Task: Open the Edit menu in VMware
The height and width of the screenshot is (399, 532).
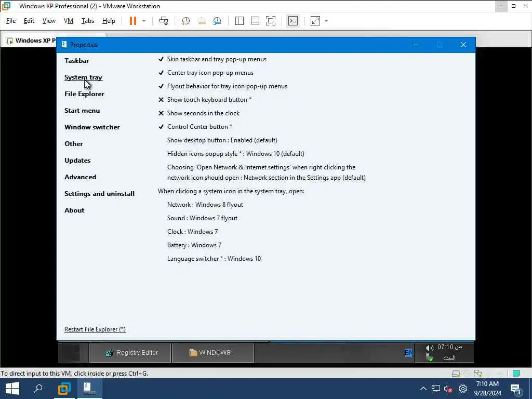Action: (x=29, y=21)
